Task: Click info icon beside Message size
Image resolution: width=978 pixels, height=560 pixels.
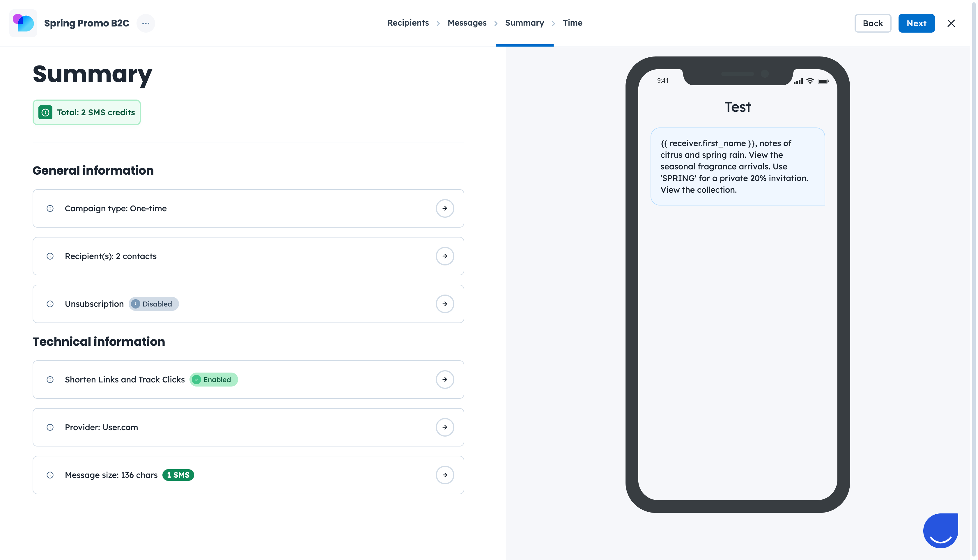Action: [x=50, y=475]
